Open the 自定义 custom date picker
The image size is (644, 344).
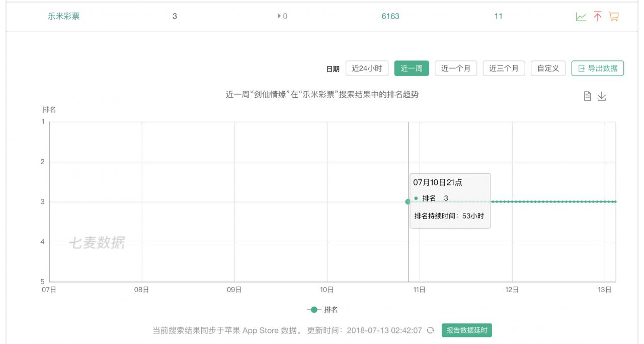(x=548, y=68)
